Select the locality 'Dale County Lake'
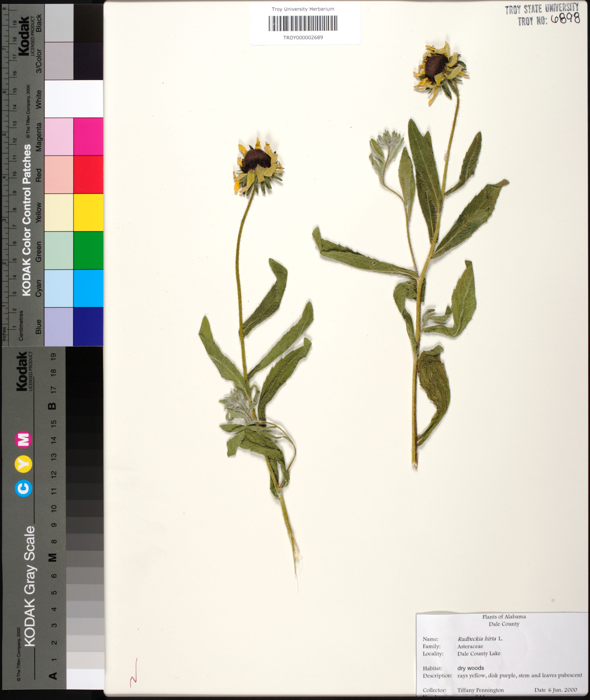The width and height of the screenshot is (590, 700). [479, 654]
